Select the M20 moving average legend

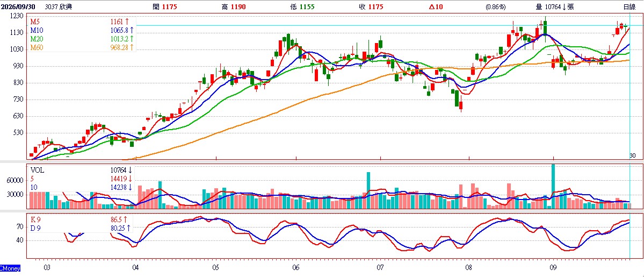[36, 39]
